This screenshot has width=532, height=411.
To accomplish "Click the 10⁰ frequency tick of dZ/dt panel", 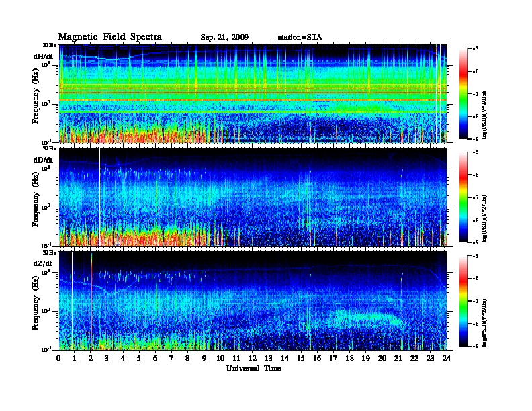I will (46, 310).
